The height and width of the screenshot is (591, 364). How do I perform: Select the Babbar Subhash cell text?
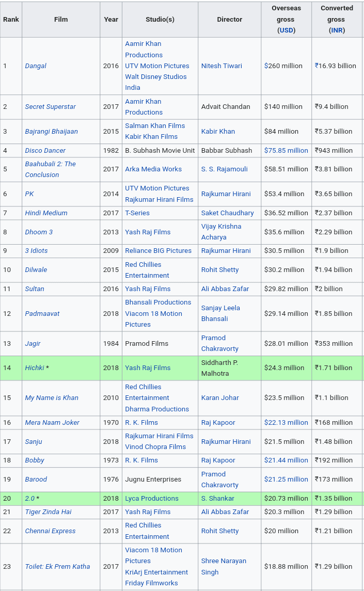[x=226, y=150]
